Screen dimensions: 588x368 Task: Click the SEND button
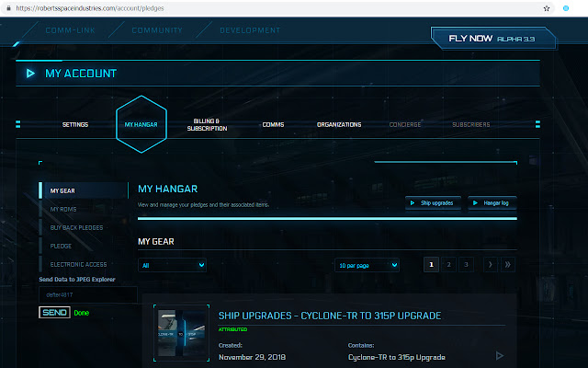coord(54,313)
